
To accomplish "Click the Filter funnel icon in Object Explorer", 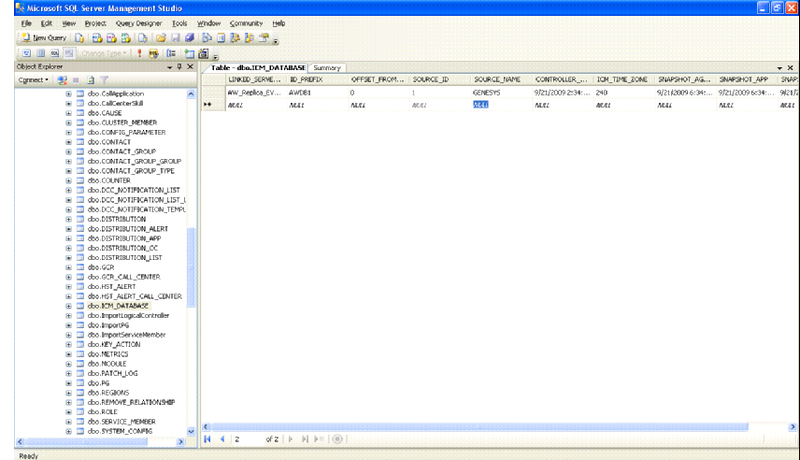I will (x=103, y=79).
